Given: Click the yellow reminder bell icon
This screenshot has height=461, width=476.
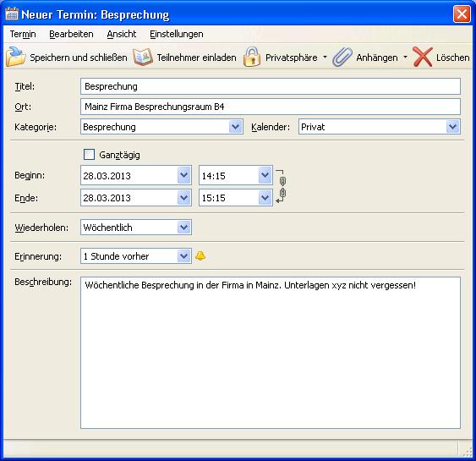Looking at the screenshot, I should point(200,255).
